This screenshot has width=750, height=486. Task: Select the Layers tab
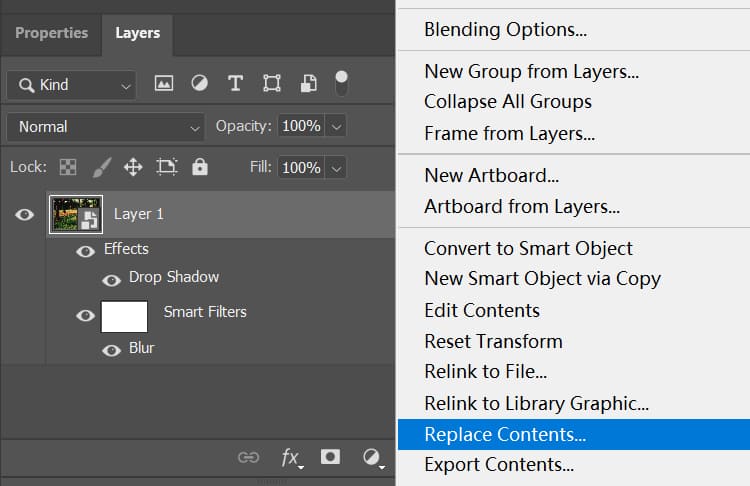(138, 33)
